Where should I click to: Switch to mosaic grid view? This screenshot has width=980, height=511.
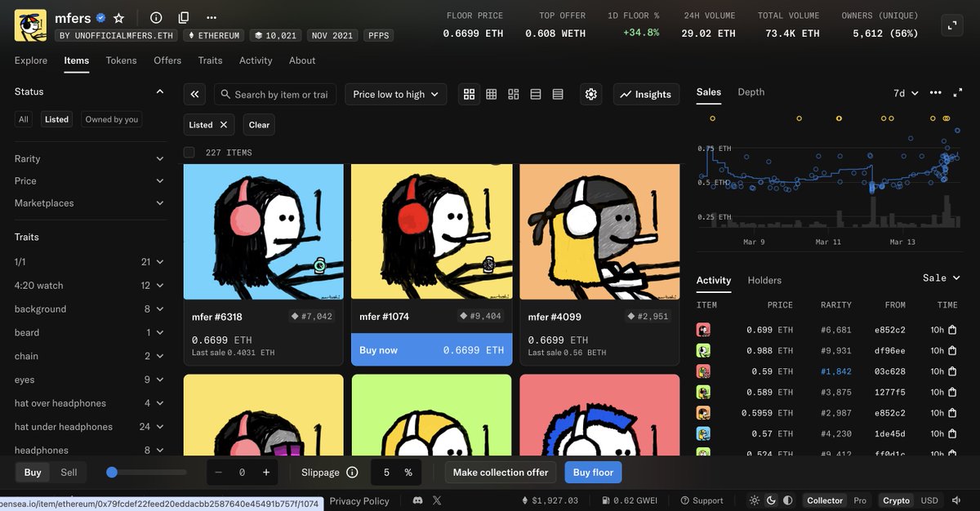tap(513, 95)
